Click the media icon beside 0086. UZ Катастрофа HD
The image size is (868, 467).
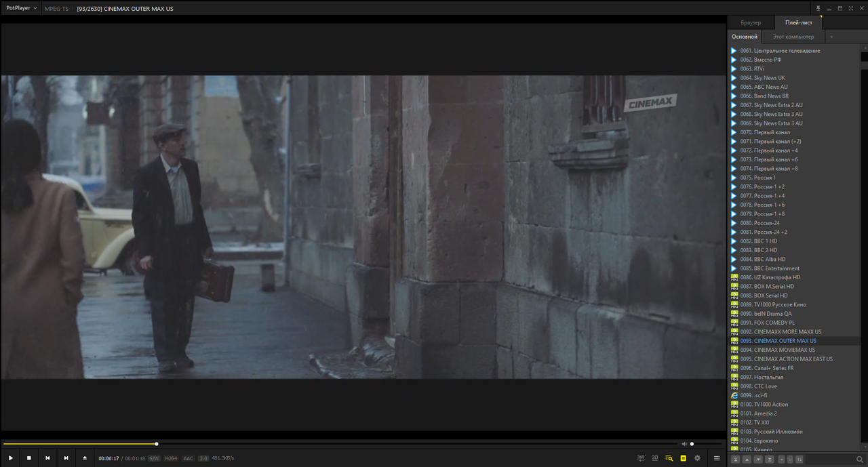[734, 277]
